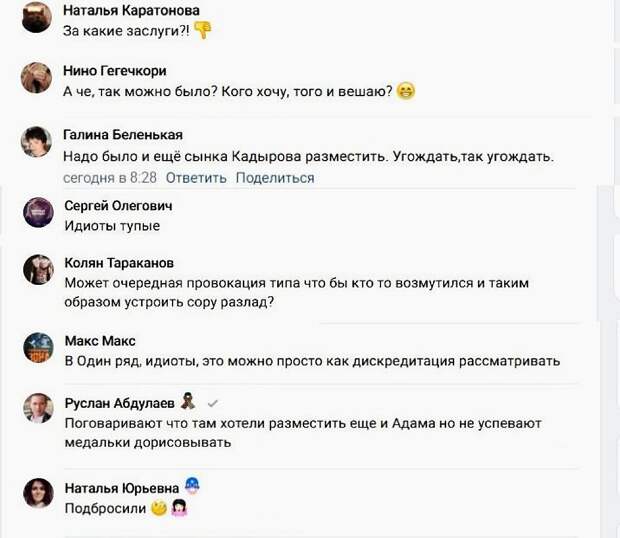Image resolution: width=620 pixels, height=538 pixels.
Task: Open Наталья Каратонова's profile avatar
Action: (37, 17)
